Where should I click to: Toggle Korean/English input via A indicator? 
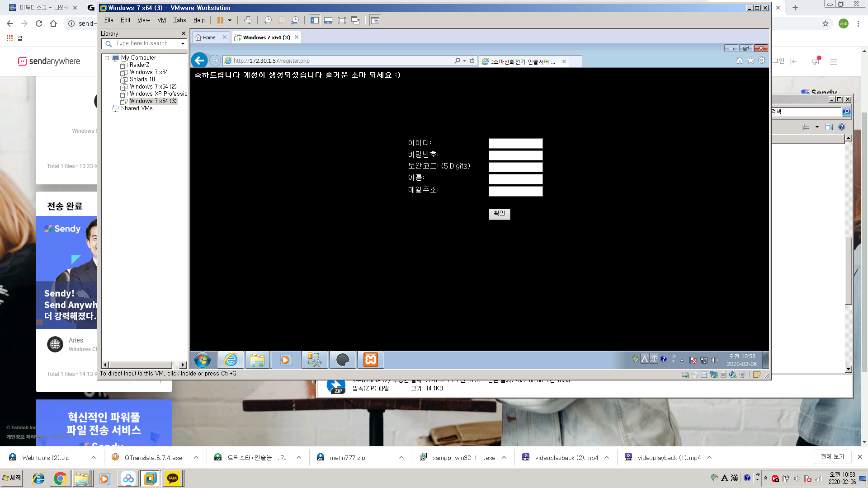[x=644, y=358]
